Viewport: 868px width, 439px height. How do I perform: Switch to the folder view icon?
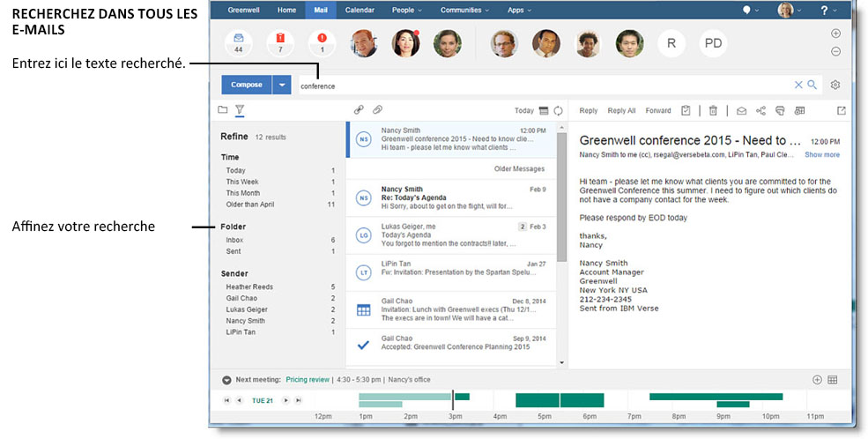click(223, 109)
